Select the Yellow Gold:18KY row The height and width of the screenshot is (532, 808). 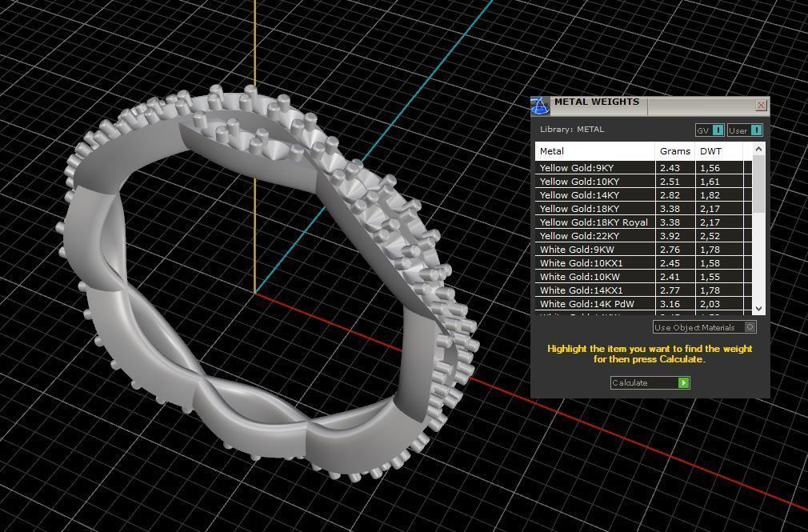(644, 209)
